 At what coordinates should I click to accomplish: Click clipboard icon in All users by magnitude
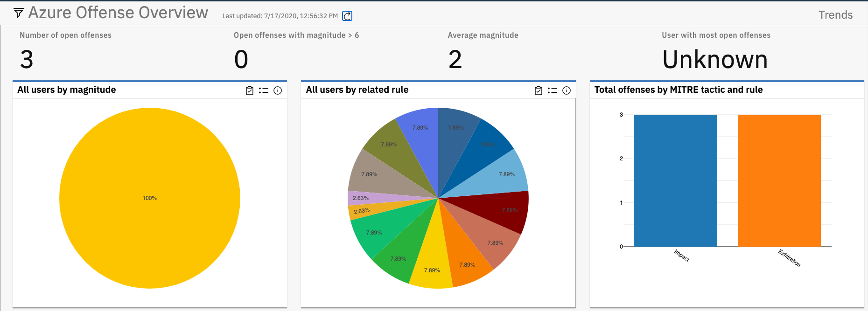[x=250, y=90]
